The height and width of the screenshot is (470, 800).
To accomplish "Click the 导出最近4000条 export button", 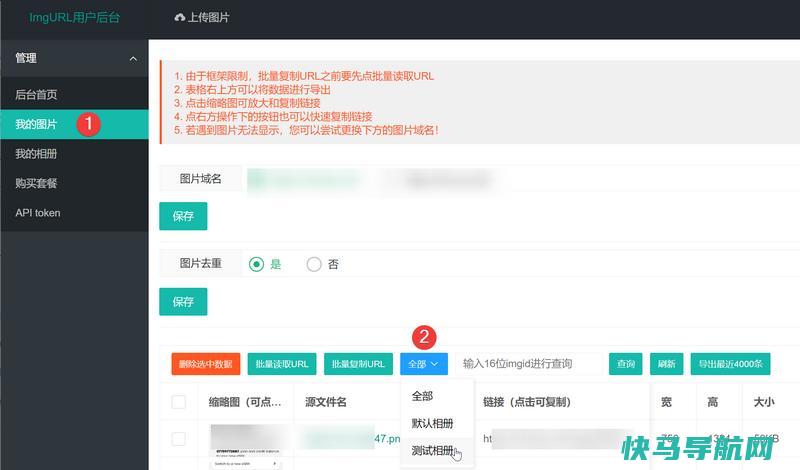I will tap(730, 364).
